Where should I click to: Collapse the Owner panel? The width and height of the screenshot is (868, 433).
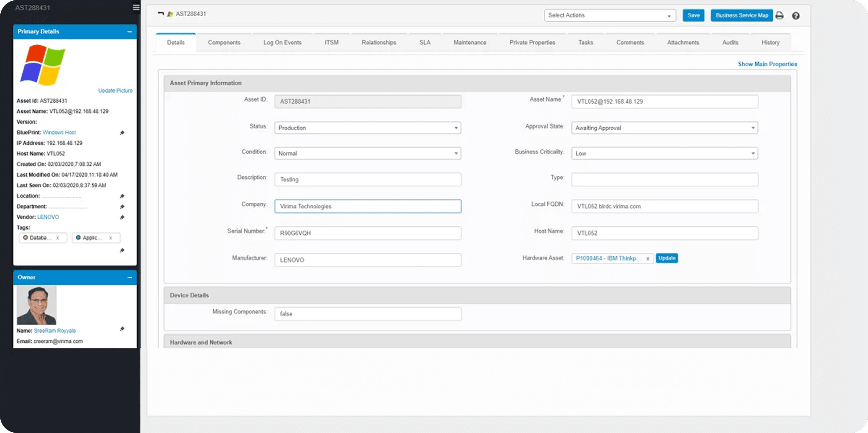(x=130, y=277)
